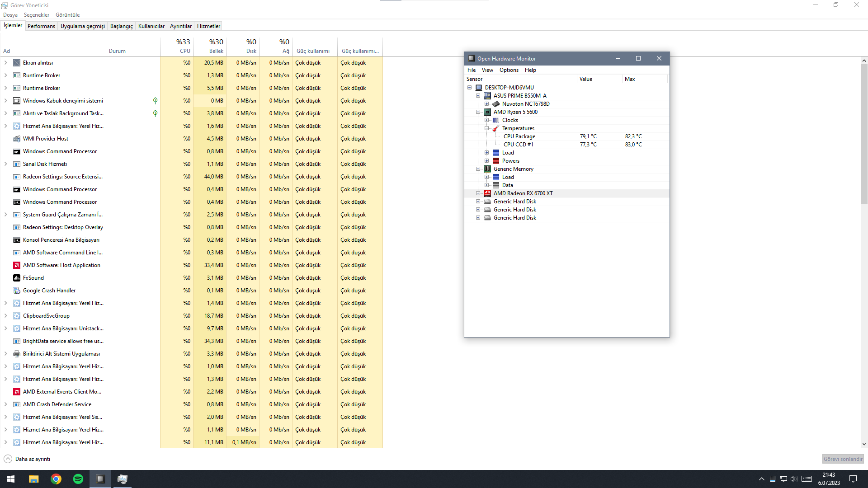Screen dimensions: 868x488
Task: Click the Google Crash Handler icon
Action: [x=17, y=291]
